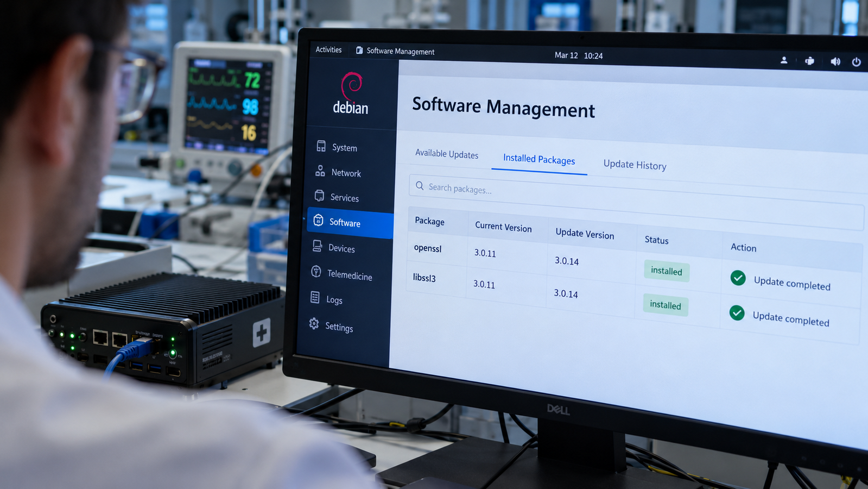Viewport: 868px width, 489px height.
Task: Click the Update Version column header
Action: tap(585, 234)
